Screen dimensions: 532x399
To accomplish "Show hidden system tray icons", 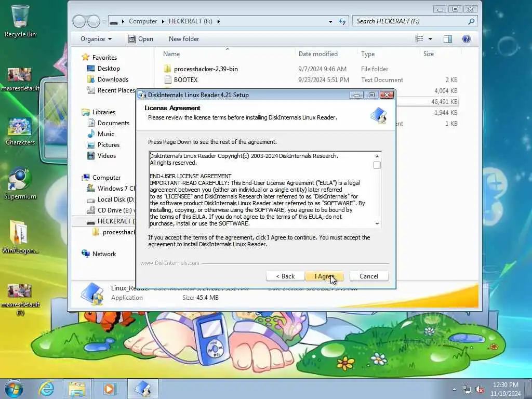I will 454,390.
